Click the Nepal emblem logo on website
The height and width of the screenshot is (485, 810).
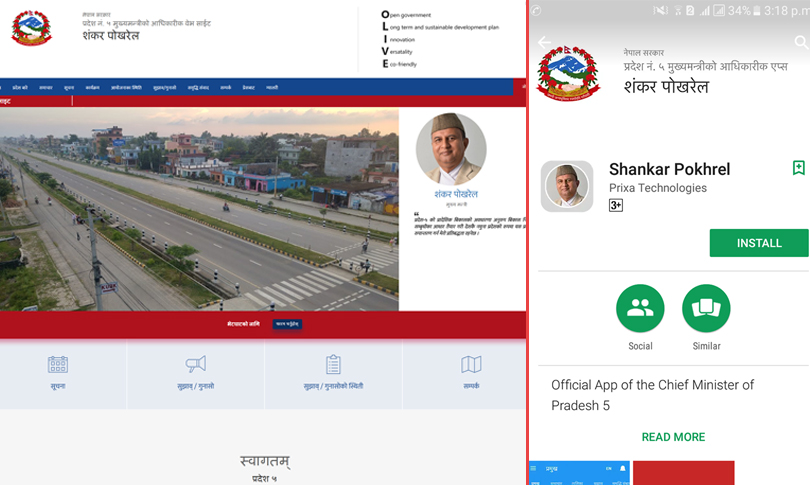click(31, 28)
